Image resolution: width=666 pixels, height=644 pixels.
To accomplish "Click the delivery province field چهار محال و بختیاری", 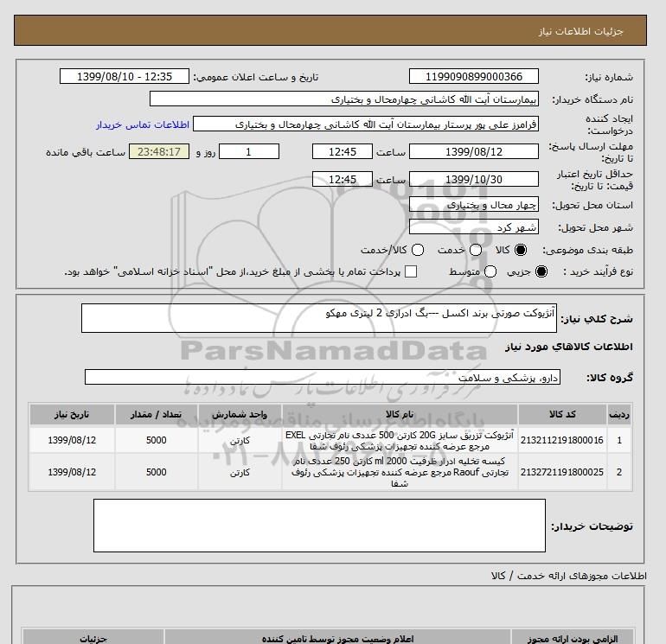I will click(x=474, y=205).
